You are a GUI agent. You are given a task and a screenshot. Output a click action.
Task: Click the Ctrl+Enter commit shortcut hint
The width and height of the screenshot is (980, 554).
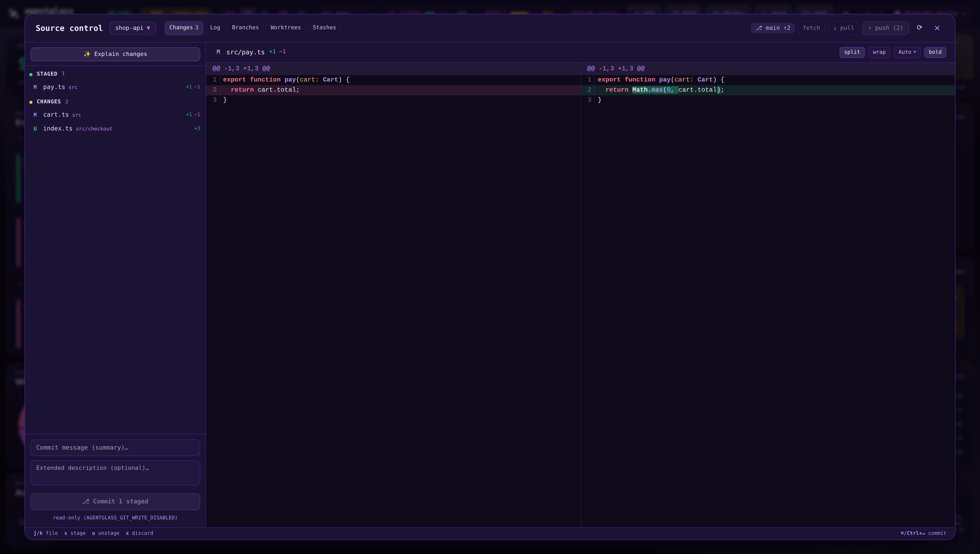click(923, 533)
